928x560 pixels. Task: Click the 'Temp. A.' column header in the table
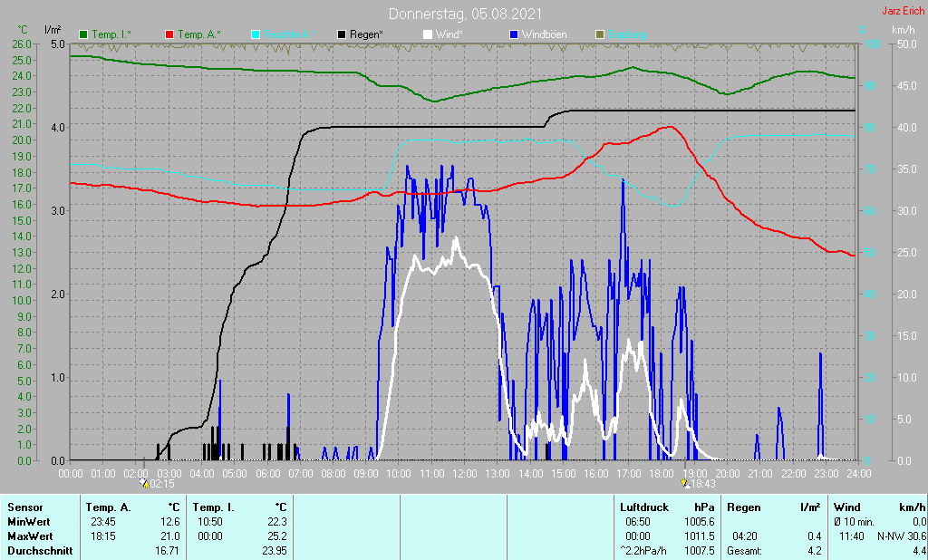pos(109,507)
